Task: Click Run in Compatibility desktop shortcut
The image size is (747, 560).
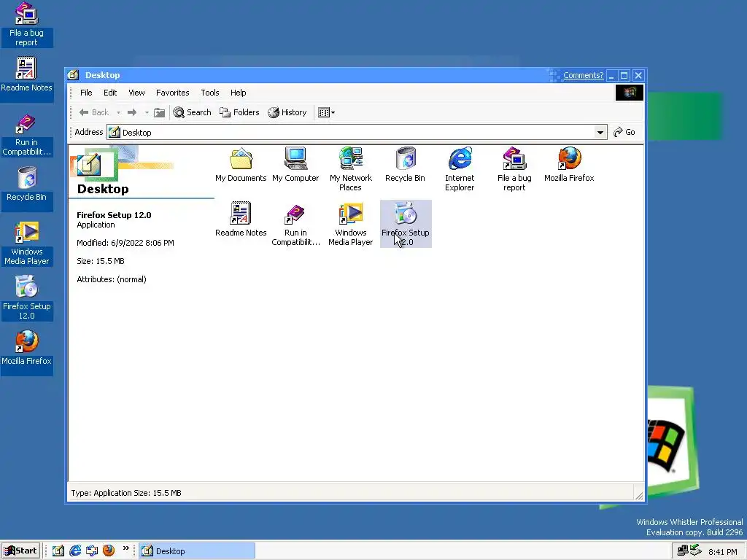Action: [x=27, y=135]
